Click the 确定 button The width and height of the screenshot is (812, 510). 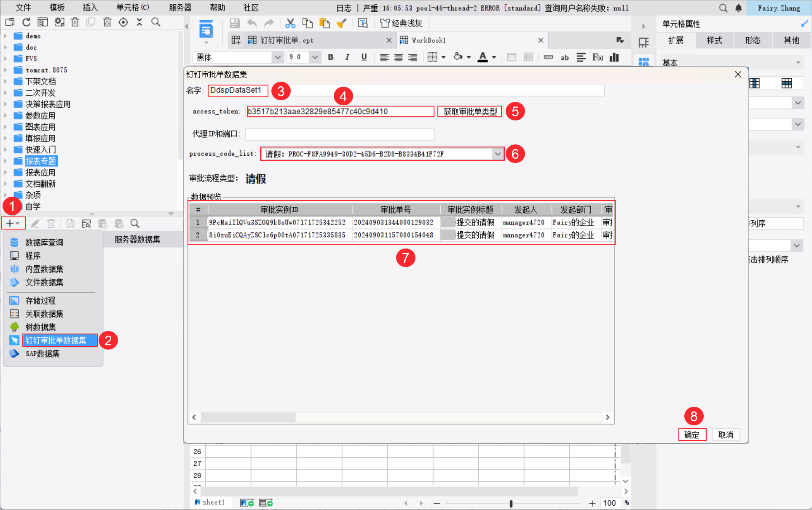691,435
